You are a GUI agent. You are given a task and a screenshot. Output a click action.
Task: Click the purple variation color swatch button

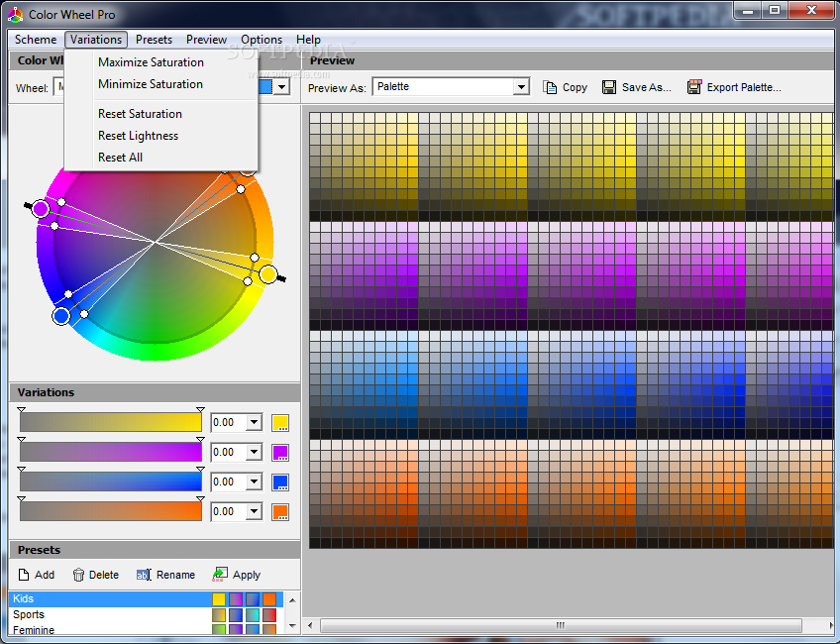point(280,452)
